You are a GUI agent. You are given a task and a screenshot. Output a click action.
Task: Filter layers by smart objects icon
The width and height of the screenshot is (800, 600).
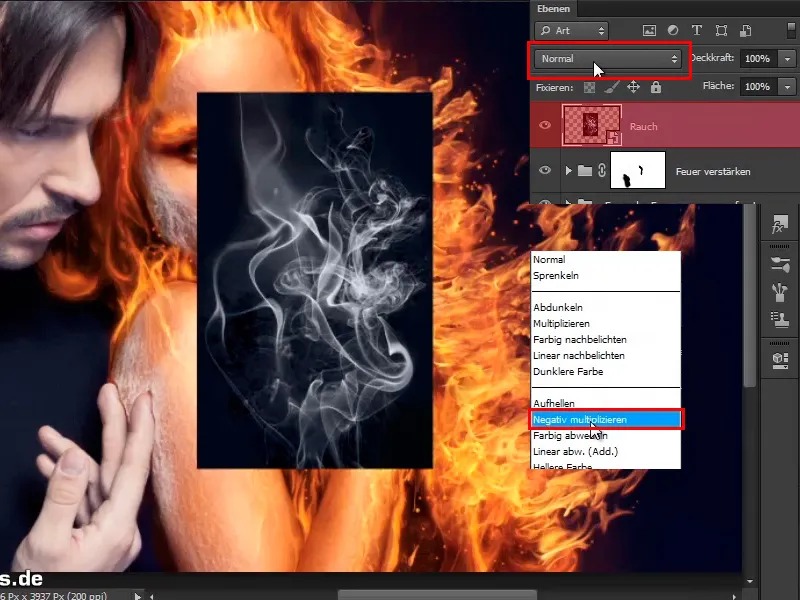[745, 31]
